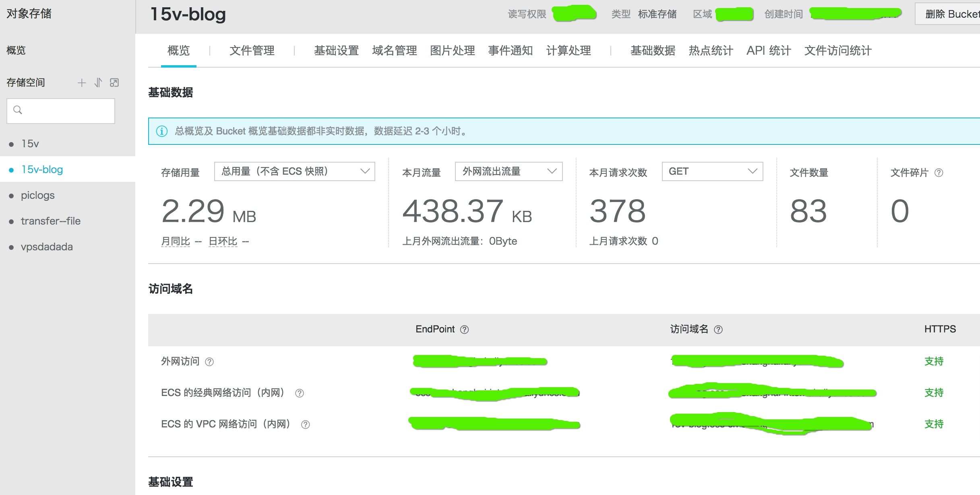Open the 域名管理 tab
Viewport: 980px width, 495px height.
tap(394, 51)
